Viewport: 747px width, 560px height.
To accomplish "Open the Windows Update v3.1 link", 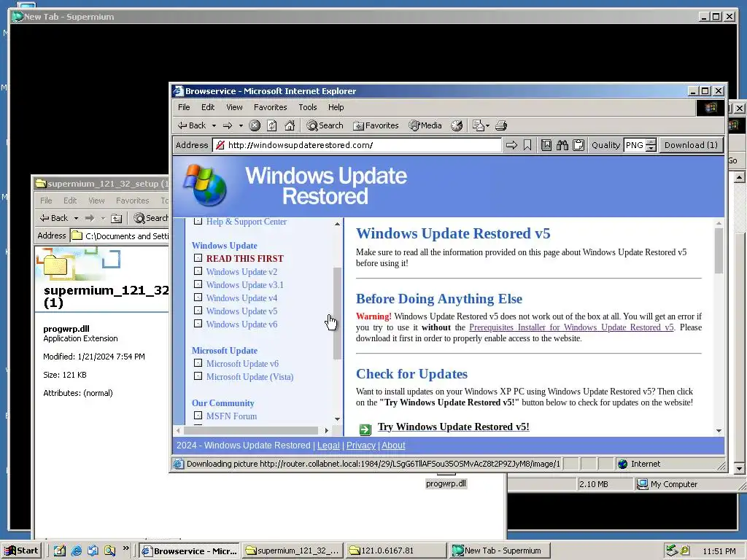I will [x=245, y=285].
